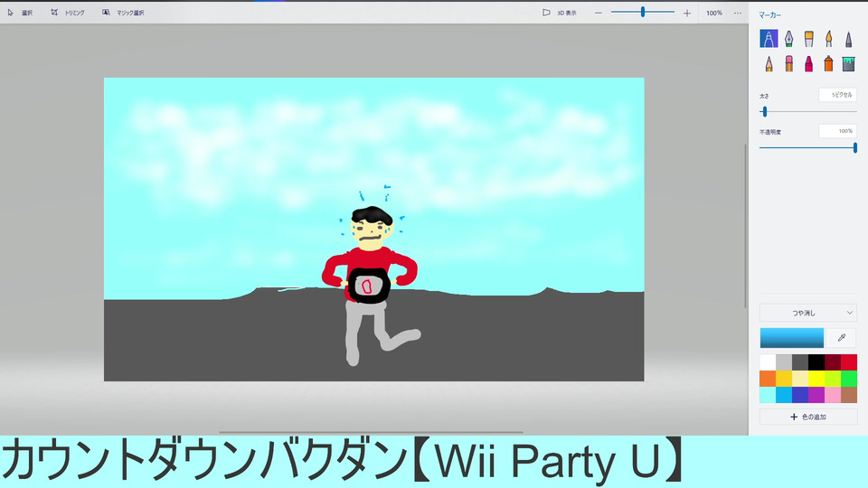Viewport: 868px width, 488px height.
Task: Click the opacity 100% input box
Action: (837, 131)
